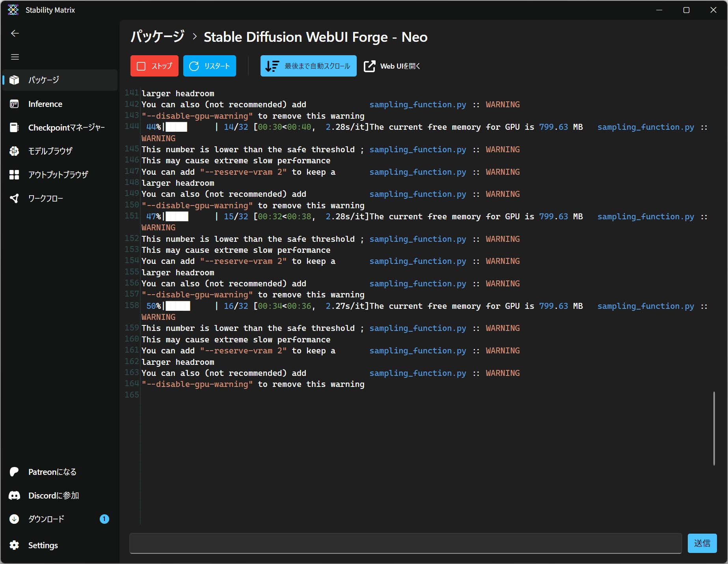Click the Checkpointマネージャー icon
The image size is (728, 564).
tap(14, 127)
